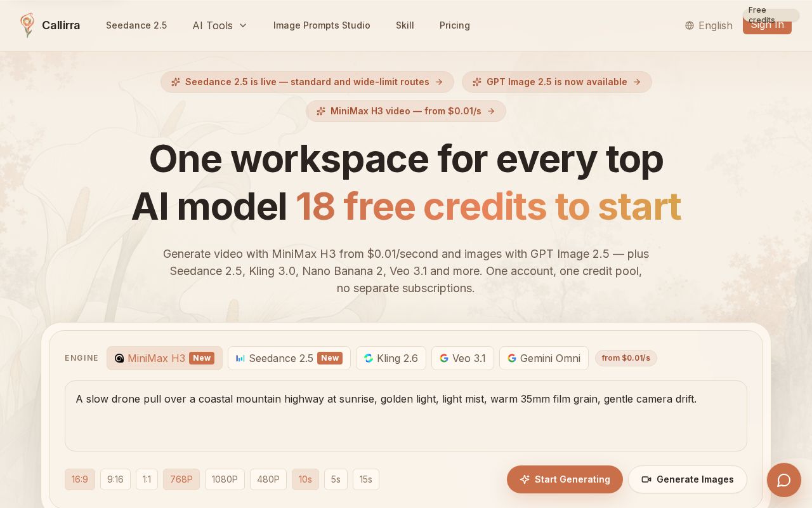This screenshot has height=508, width=812.
Task: Click the ENGINE label text
Action: [x=82, y=358]
